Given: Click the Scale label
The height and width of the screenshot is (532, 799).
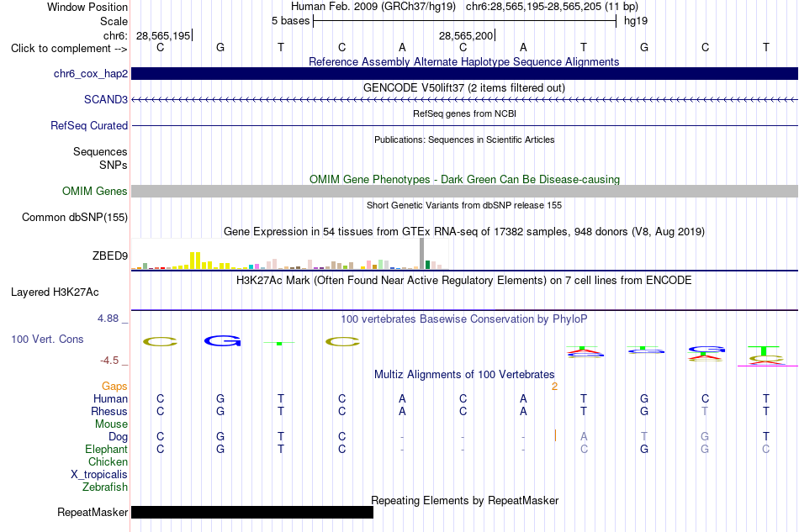Looking at the screenshot, I should (114, 21).
